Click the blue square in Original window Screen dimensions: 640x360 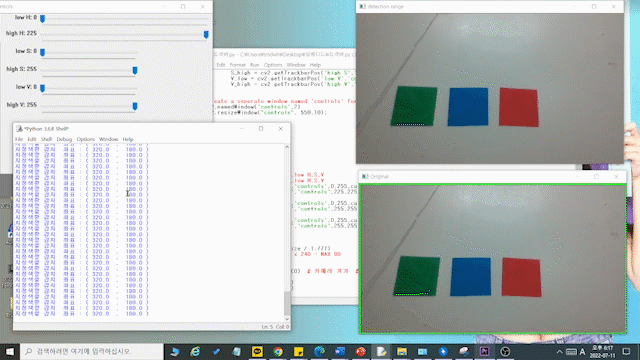click(x=471, y=277)
